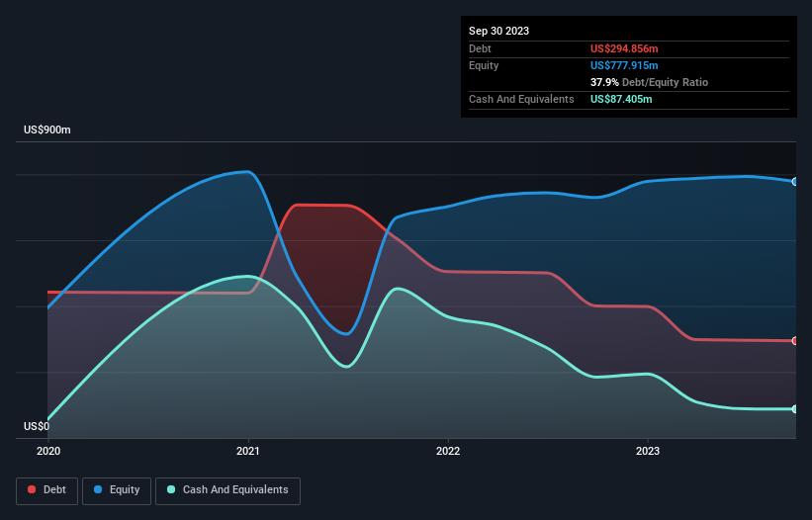The width and height of the screenshot is (812, 520).
Task: Click the red Debt legend dot
Action: coord(32,489)
